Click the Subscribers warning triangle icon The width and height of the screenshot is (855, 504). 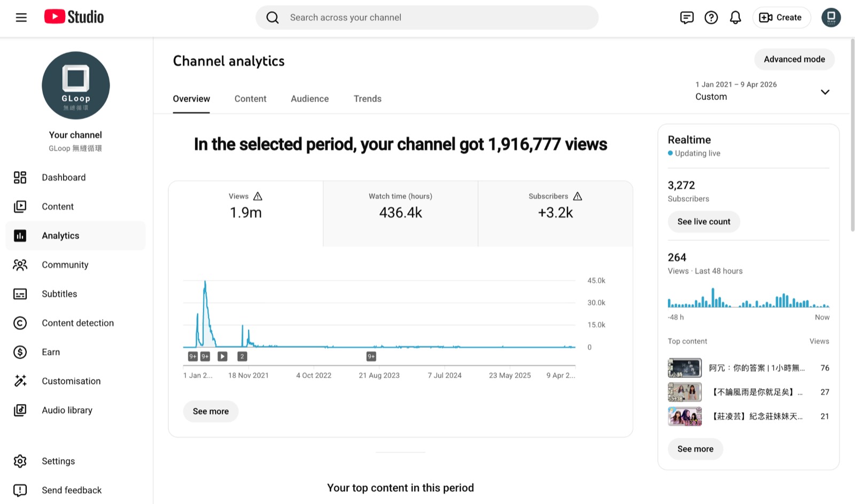pyautogui.click(x=578, y=196)
